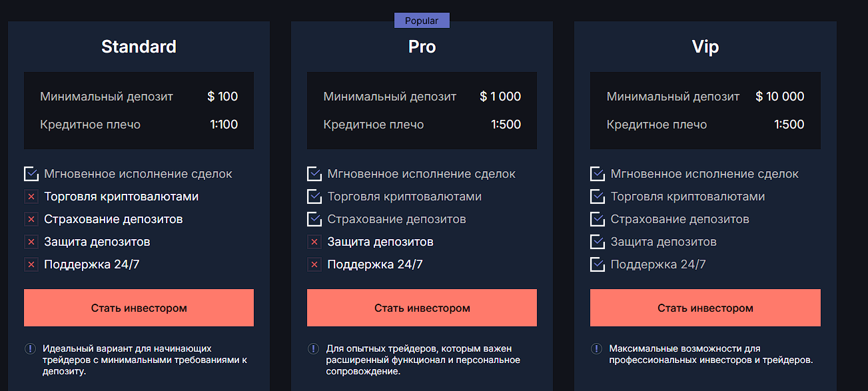Click red cross beside Standard 'Торговля криптовалютами'
Screen dimensions: 868x391
31,197
